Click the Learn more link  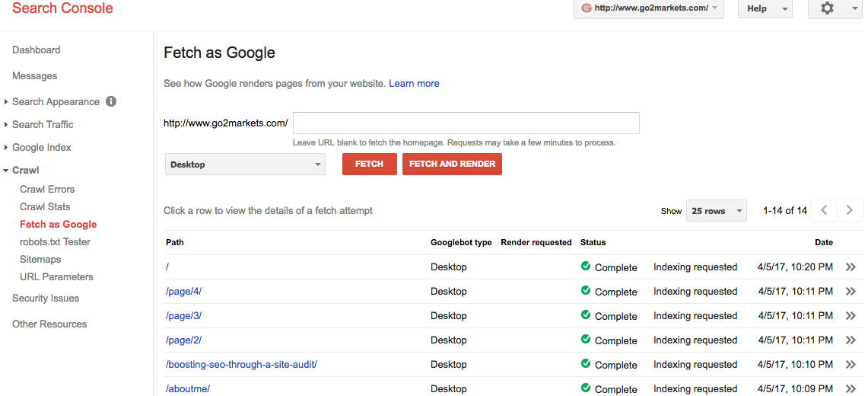coord(414,84)
